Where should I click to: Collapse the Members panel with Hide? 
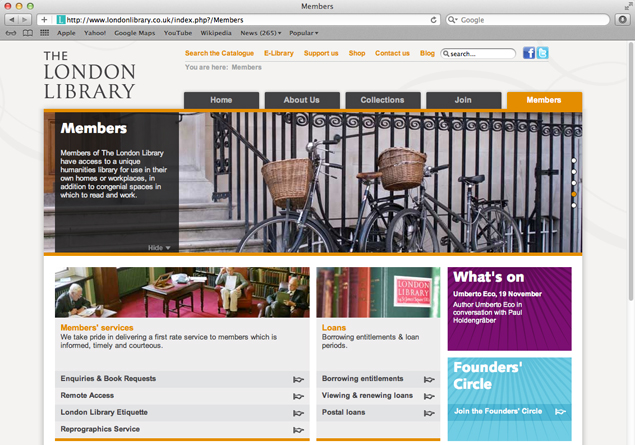click(x=159, y=247)
